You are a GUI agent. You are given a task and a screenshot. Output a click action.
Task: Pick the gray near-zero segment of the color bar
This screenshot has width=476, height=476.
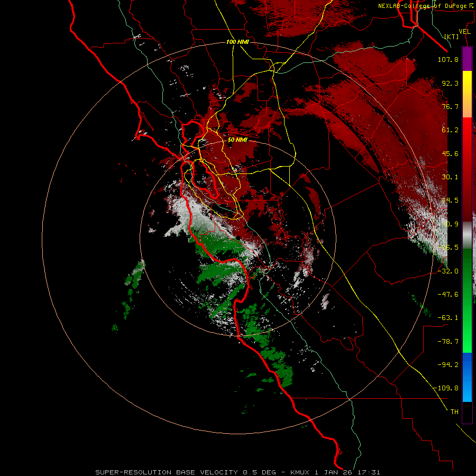pos(467,235)
